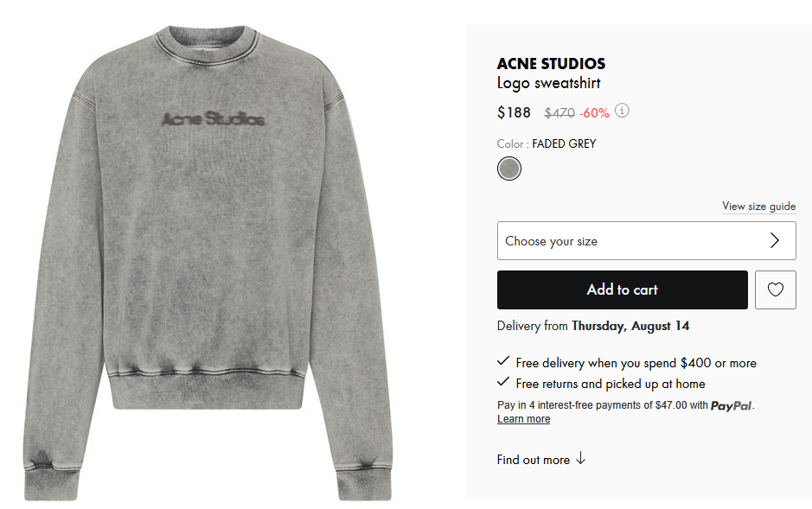Click the Add to cart button
Image resolution: width=812 pixels, height=509 pixels.
[622, 289]
